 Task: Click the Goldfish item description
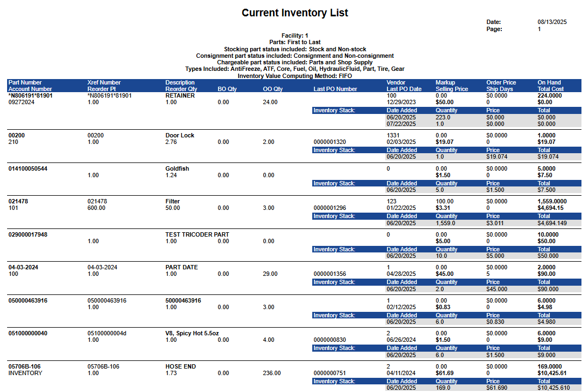click(177, 168)
